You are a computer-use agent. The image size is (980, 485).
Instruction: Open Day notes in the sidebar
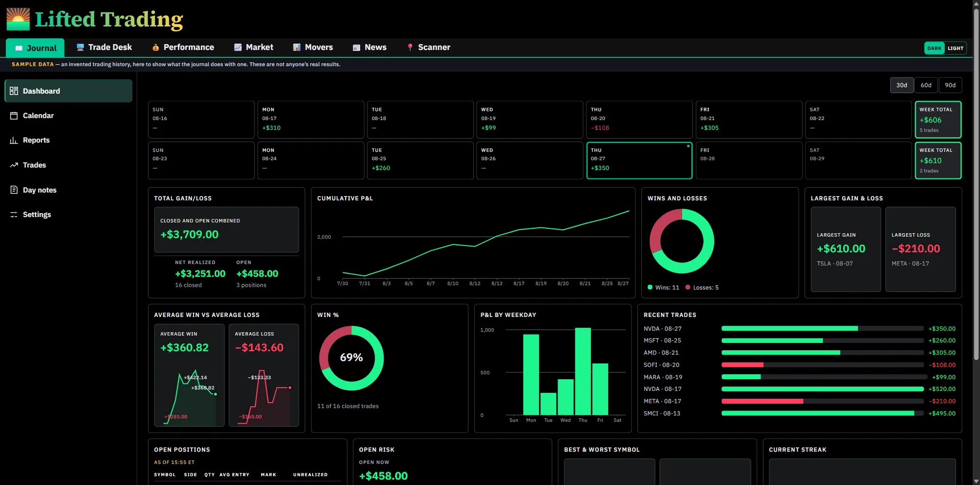pyautogui.click(x=69, y=190)
